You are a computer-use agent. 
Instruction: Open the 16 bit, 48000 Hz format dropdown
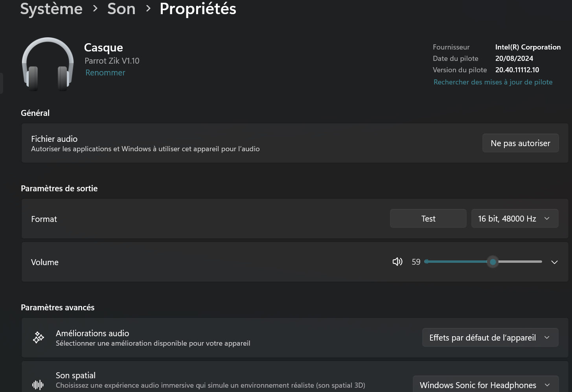(515, 219)
